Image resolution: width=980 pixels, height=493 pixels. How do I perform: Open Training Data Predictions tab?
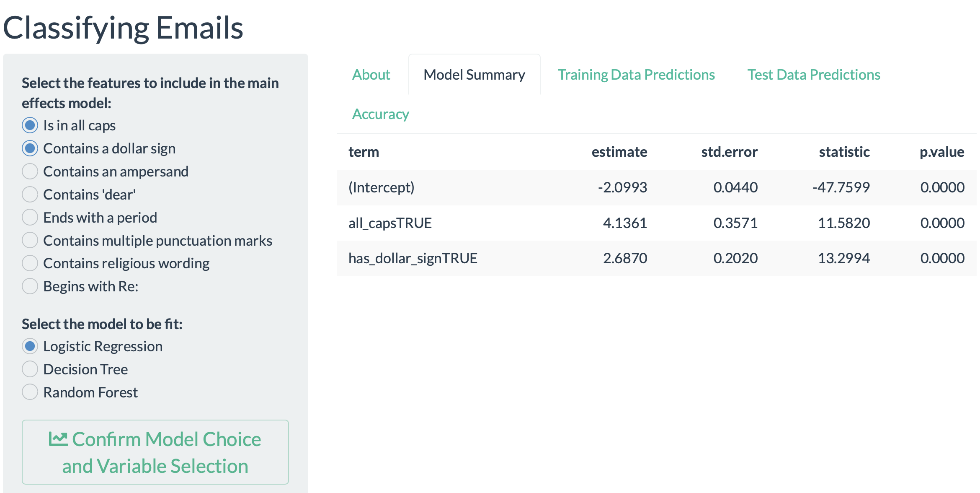[x=636, y=75]
